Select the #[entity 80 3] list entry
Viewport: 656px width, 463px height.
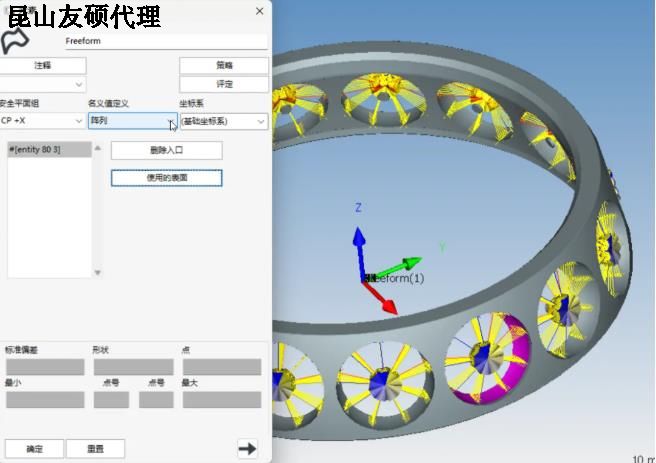[35, 149]
